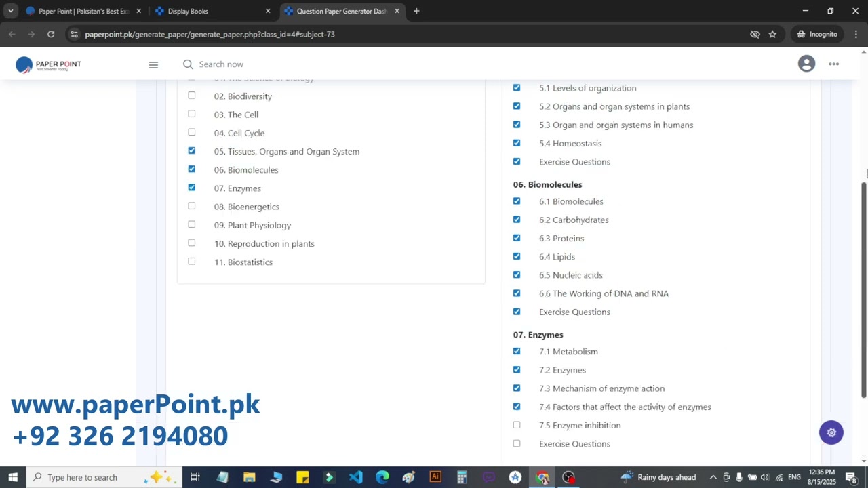Uncheck 06. Biomolecules chapter checkbox
Viewport: 868px width, 488px height.
coord(192,169)
